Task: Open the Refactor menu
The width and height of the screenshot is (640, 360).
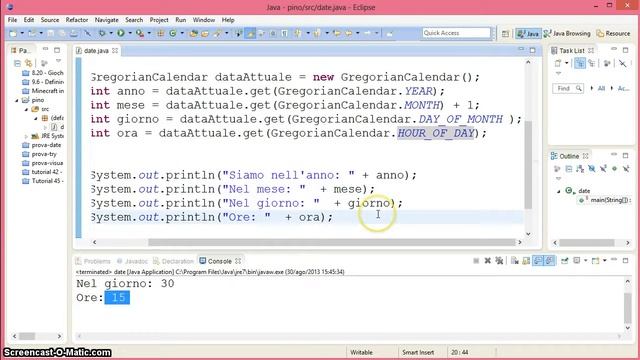Action: click(77, 20)
